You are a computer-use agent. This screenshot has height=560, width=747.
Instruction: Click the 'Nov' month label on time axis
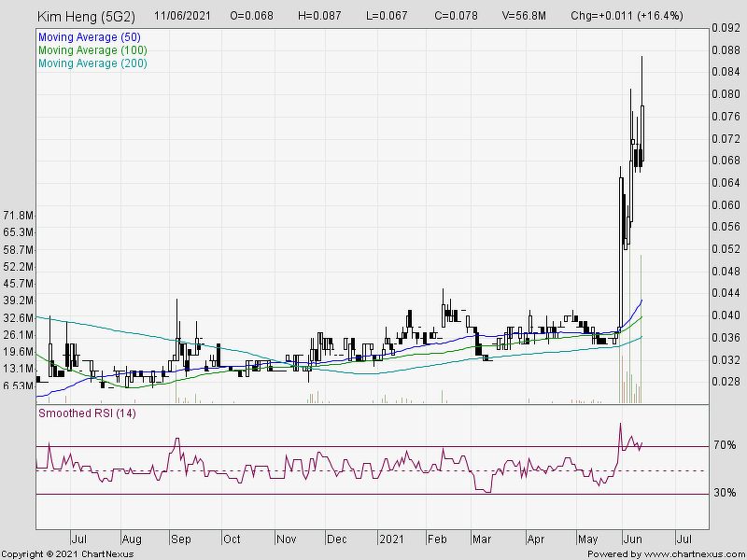[287, 539]
